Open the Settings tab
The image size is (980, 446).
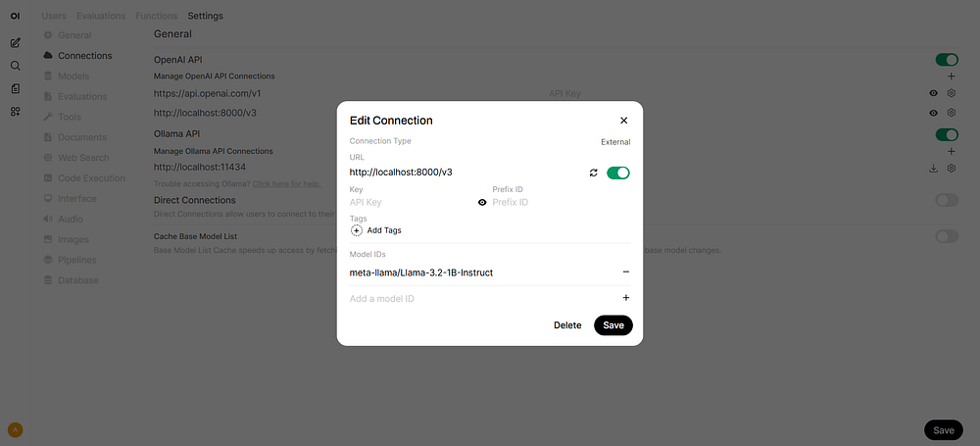pos(205,16)
